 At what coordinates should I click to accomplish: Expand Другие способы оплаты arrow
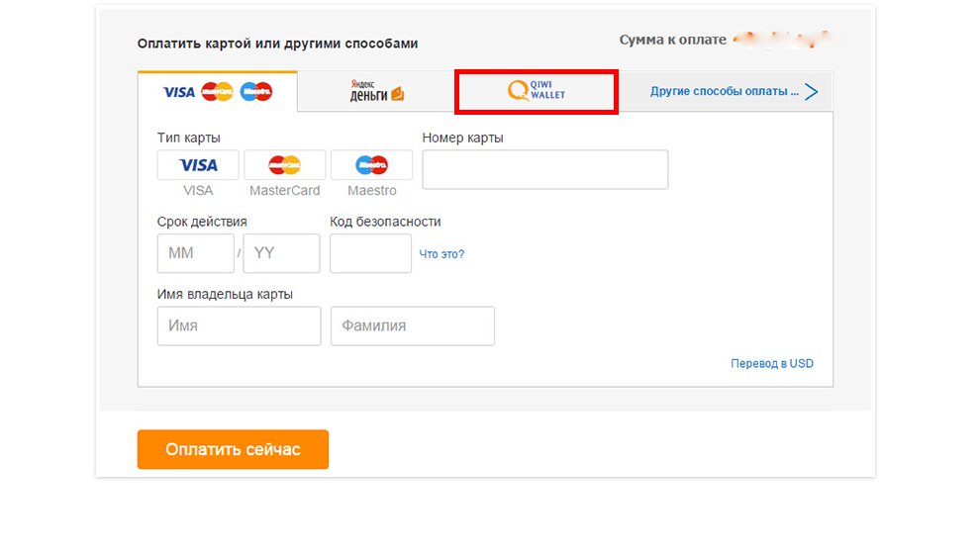tap(812, 92)
